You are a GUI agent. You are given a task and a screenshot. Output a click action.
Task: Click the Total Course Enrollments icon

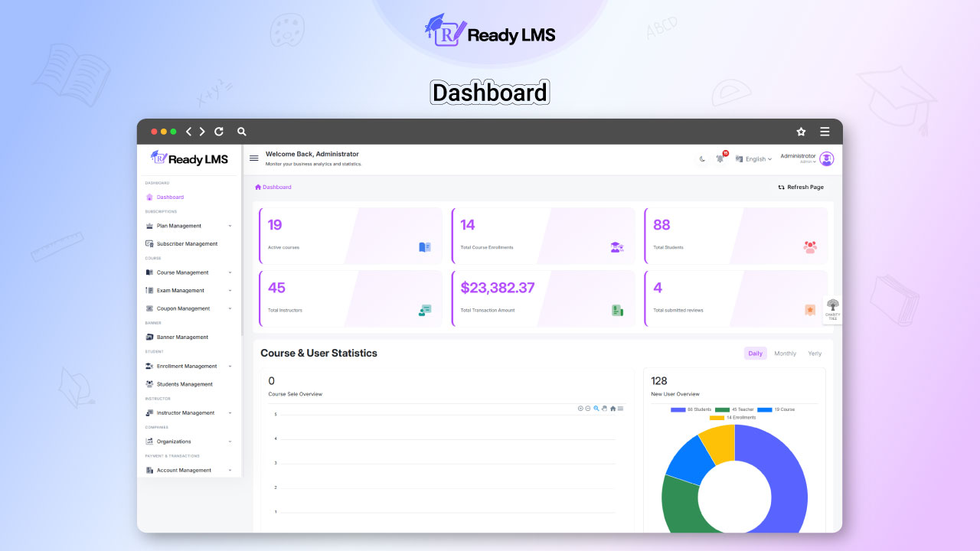click(617, 247)
